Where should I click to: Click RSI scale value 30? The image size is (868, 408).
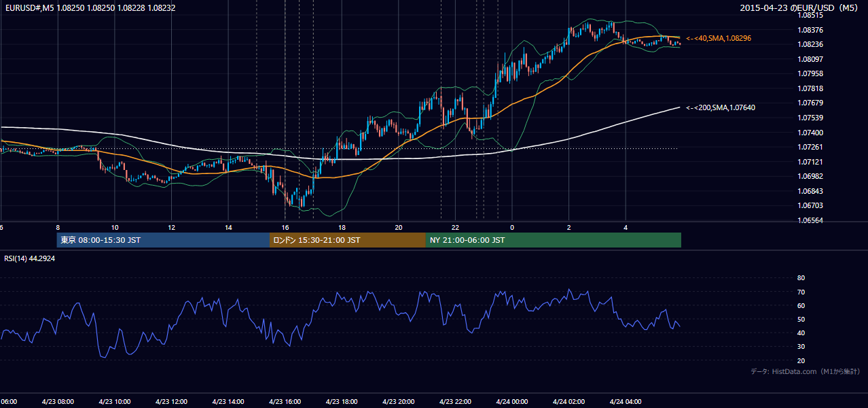click(x=801, y=347)
